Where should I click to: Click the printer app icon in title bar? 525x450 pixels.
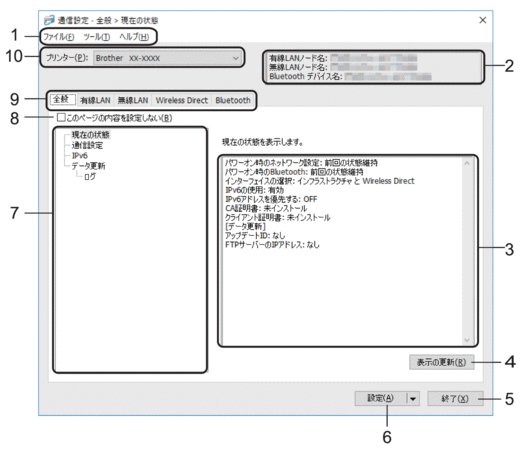[49, 20]
